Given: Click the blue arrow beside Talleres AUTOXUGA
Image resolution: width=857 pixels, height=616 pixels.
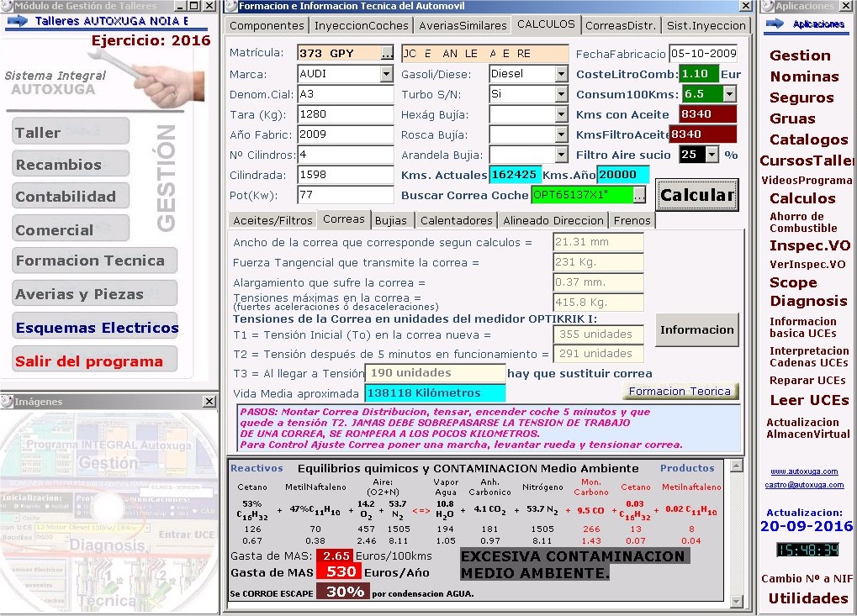Looking at the screenshot, I should click(x=18, y=21).
